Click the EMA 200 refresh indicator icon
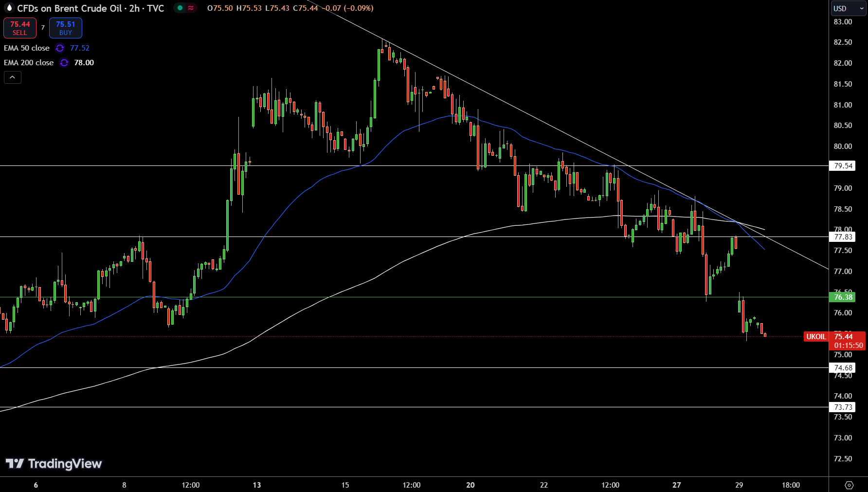The height and width of the screenshot is (492, 868). (64, 63)
